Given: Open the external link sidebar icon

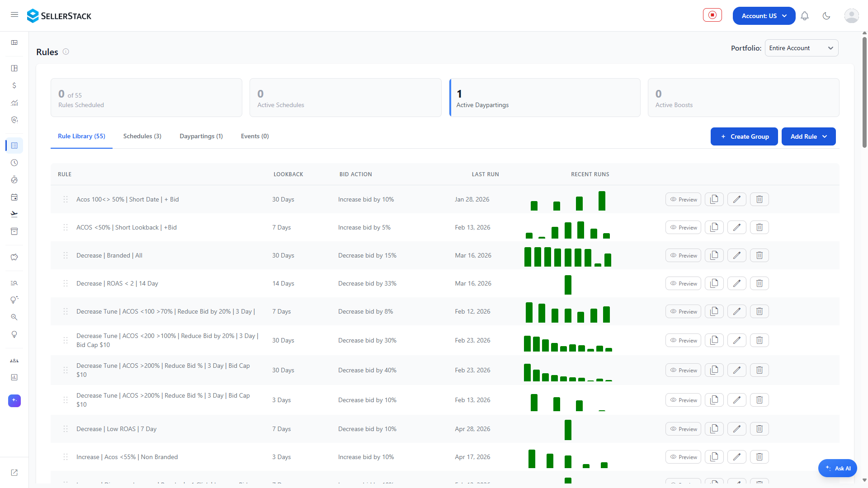Looking at the screenshot, I should click(14, 473).
